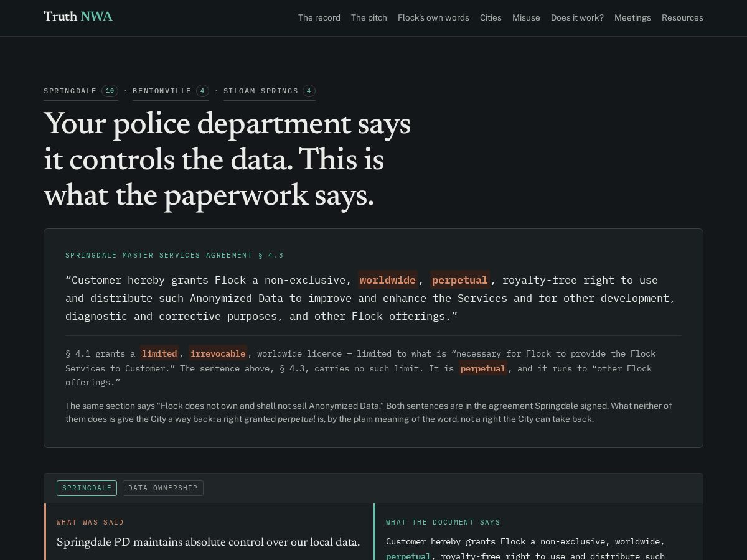Click the main headline about police data
Screen dimensions: 747x560
(227, 159)
